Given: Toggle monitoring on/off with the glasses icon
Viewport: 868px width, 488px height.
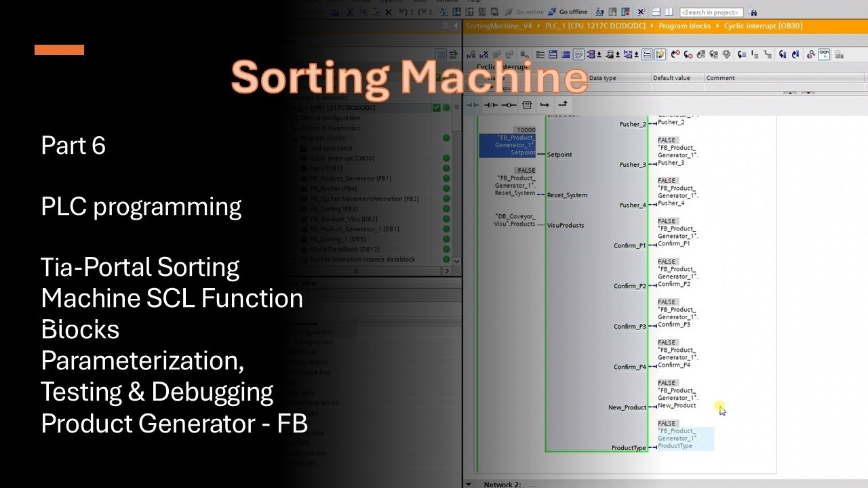Looking at the screenshot, I should coord(824,54).
